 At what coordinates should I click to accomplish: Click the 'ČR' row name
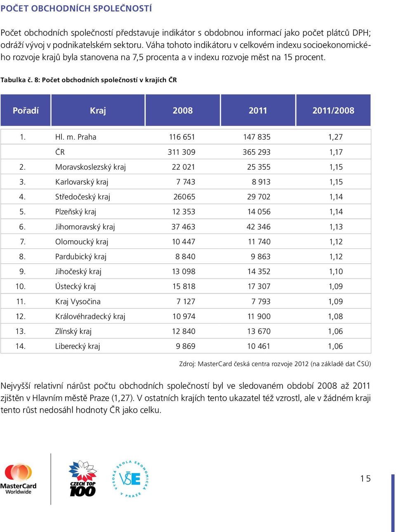[60, 152]
